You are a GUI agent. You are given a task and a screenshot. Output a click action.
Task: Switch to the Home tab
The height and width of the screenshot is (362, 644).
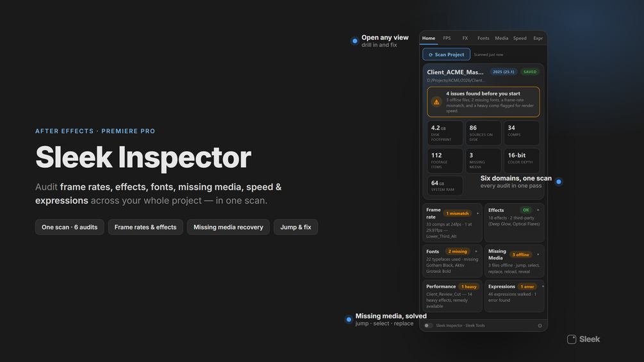tap(429, 38)
